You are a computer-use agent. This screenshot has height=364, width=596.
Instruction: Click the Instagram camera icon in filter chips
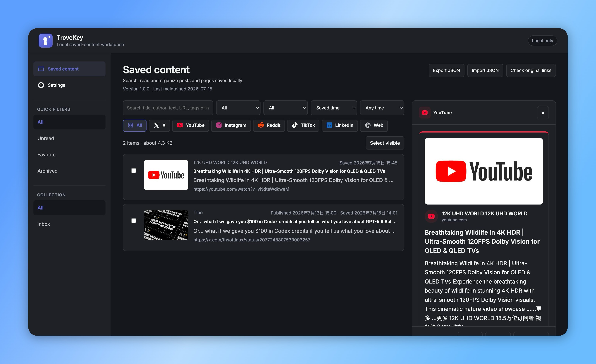219,125
